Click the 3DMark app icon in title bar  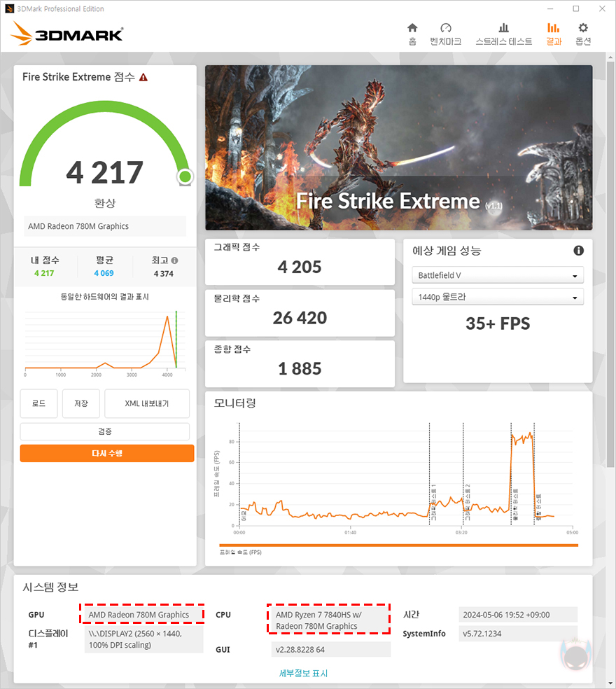[x=9, y=9]
